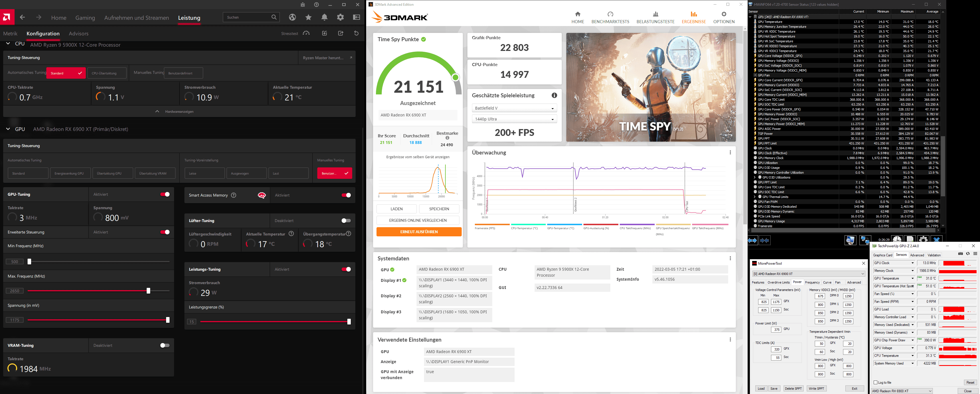This screenshot has width=980, height=394.
Task: Toggle the GPU-Tuning switch
Action: coord(165,194)
